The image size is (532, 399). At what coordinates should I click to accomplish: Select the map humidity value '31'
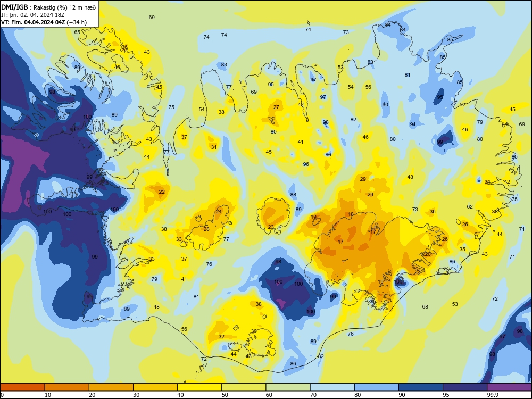point(214,147)
